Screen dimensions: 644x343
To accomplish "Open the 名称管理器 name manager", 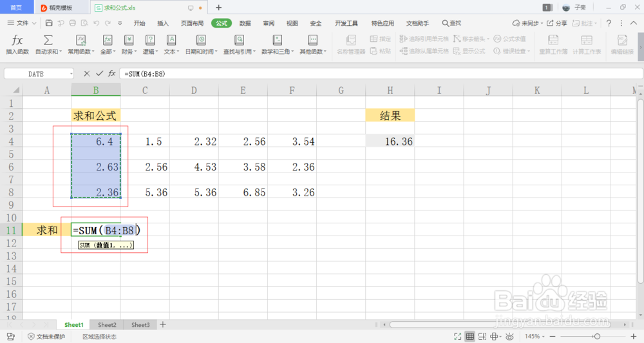I will [351, 44].
